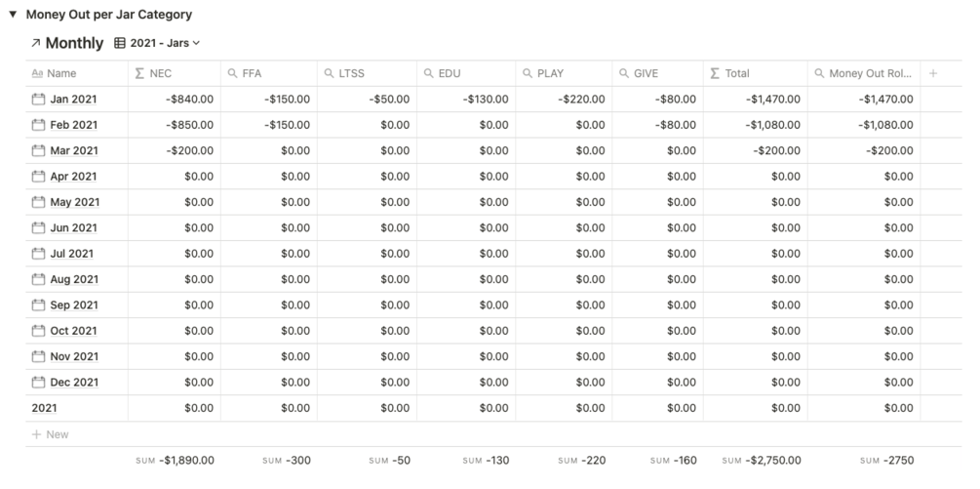Open the Feb 2021 page
This screenshot has width=980, height=489.
tap(74, 125)
